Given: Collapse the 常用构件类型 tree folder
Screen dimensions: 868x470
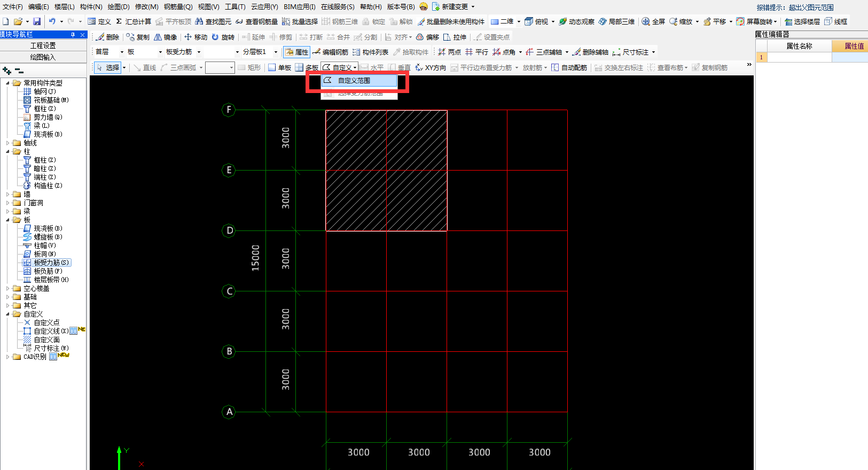Looking at the screenshot, I should [x=8, y=83].
